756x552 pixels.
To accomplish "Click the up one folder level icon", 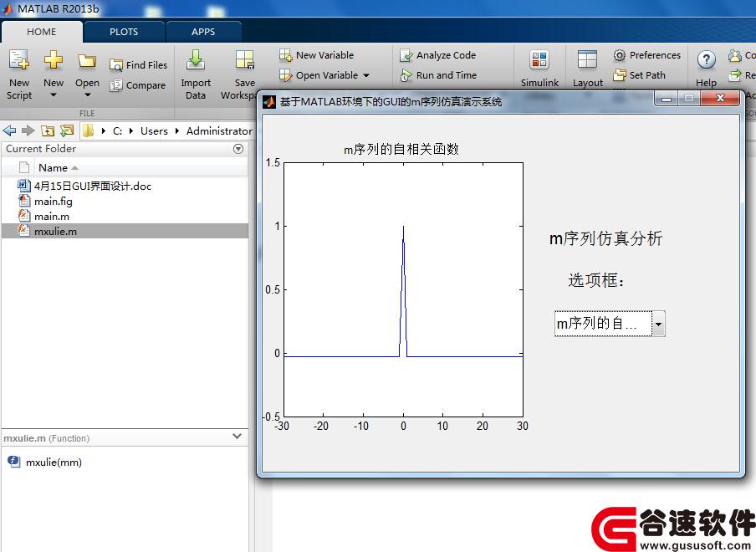I will coord(47,130).
